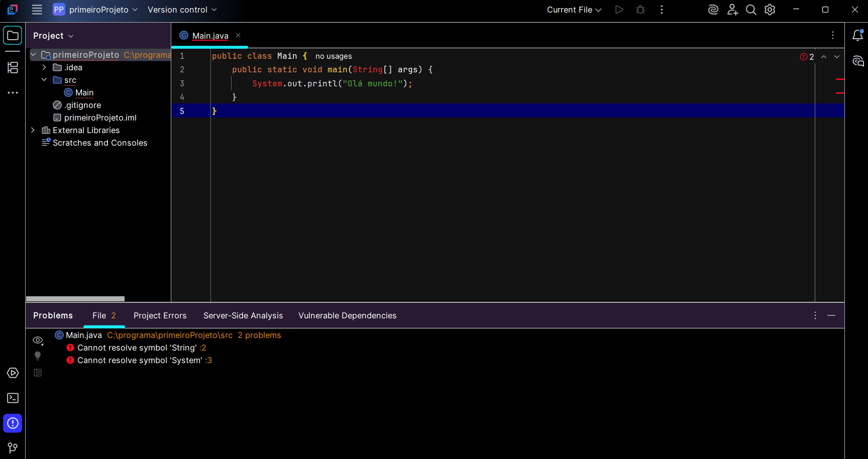Open the Project tool window icon
This screenshot has width=868, height=459.
click(x=13, y=36)
